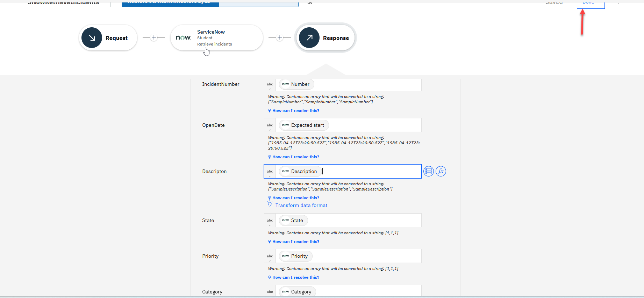The width and height of the screenshot is (644, 298).
Task: Click the Expected start mapping pill
Action: pyautogui.click(x=304, y=125)
